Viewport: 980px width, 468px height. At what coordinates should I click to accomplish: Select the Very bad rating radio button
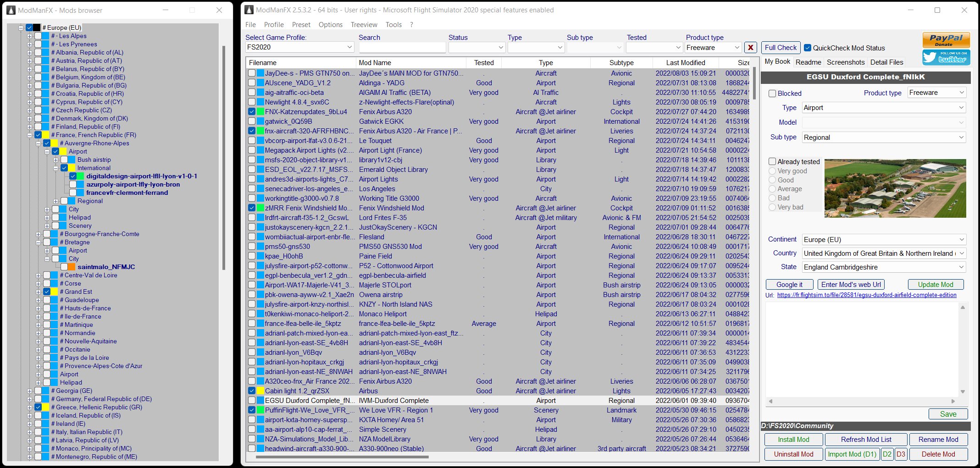point(772,207)
